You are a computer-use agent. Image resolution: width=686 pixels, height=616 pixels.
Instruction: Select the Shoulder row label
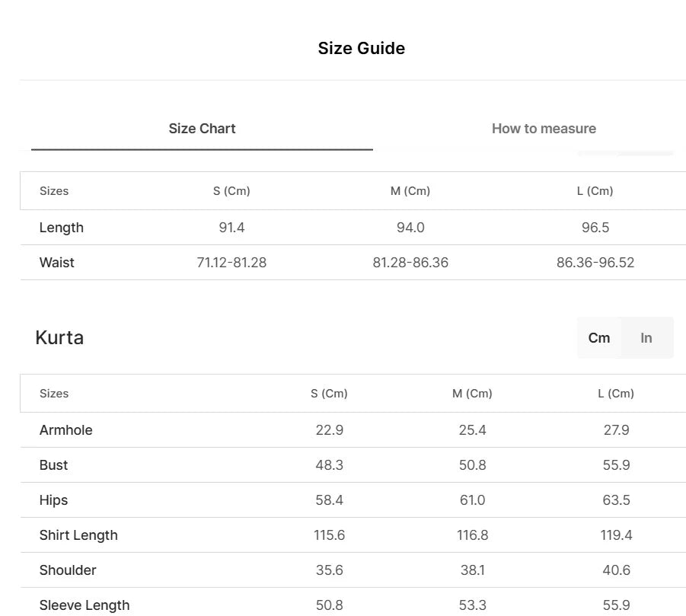[x=68, y=570]
